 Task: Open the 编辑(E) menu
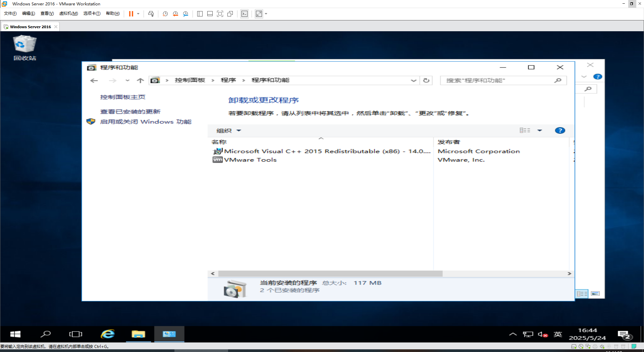pyautogui.click(x=29, y=13)
